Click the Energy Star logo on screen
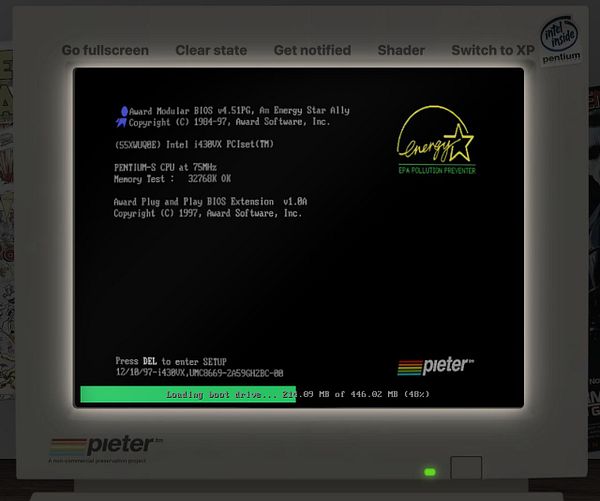The image size is (600, 501). (x=437, y=140)
